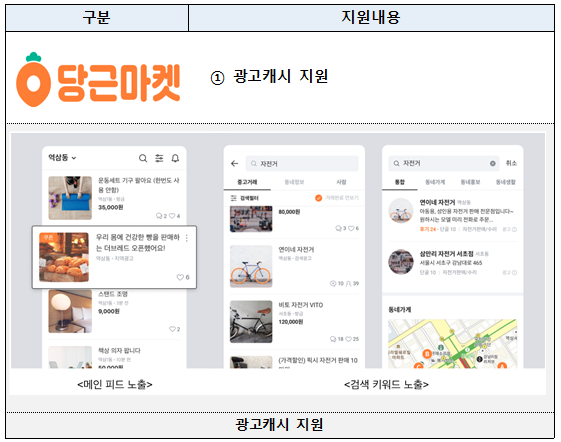The height and width of the screenshot is (442, 561).
Task: Click the 9,000원 price text
Action: coord(109,311)
